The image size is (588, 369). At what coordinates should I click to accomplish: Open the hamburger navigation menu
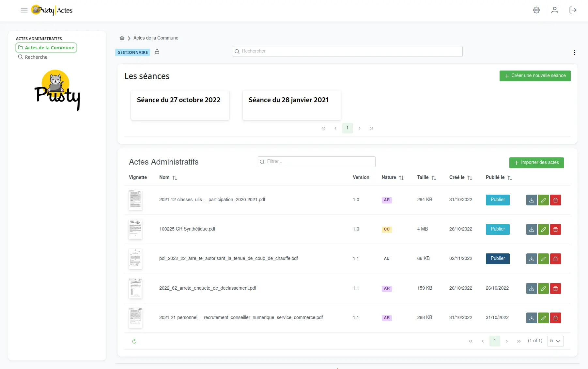[24, 10]
